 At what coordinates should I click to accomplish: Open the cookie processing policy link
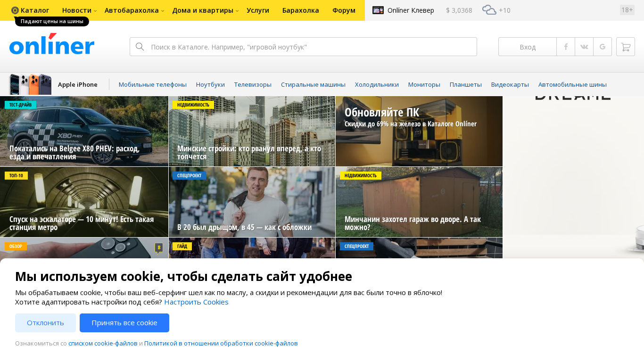[221, 343]
